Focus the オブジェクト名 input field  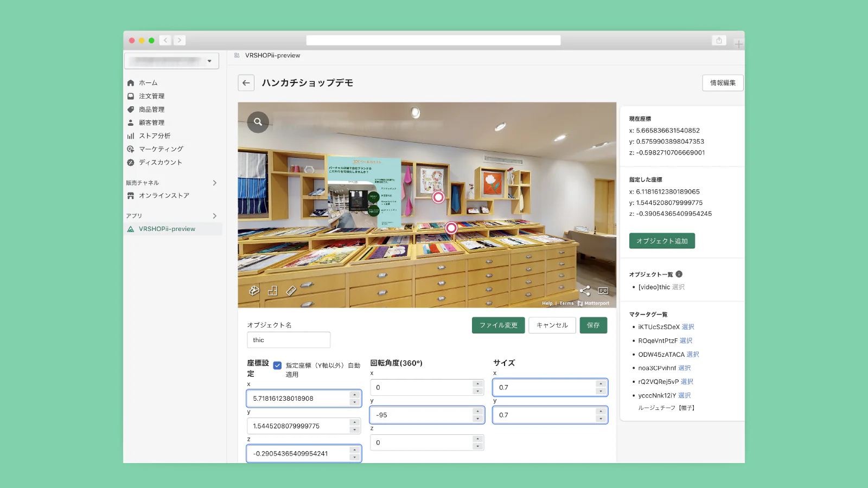(x=289, y=340)
